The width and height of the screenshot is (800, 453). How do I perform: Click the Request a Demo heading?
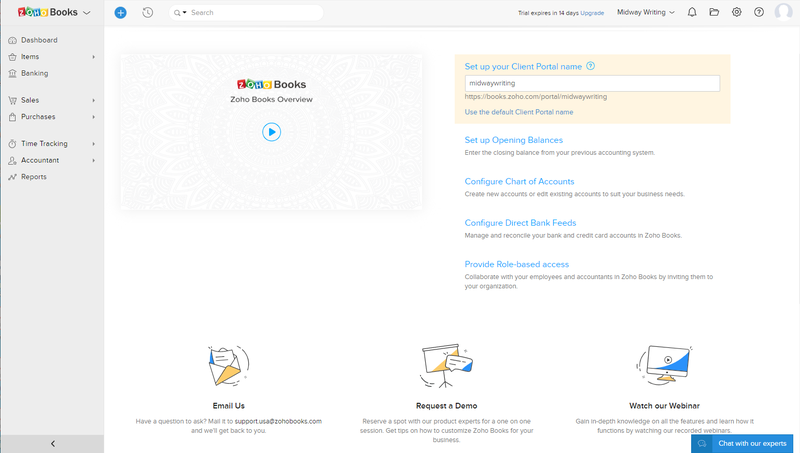[x=446, y=406]
